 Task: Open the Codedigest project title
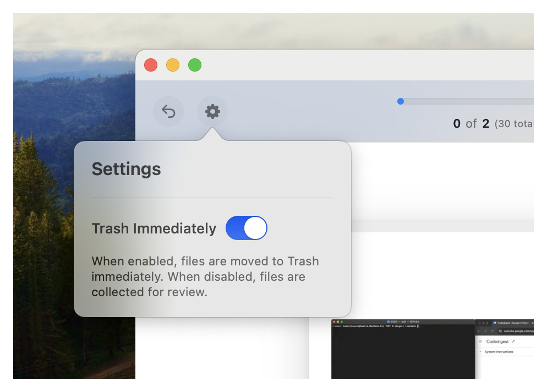497,341
